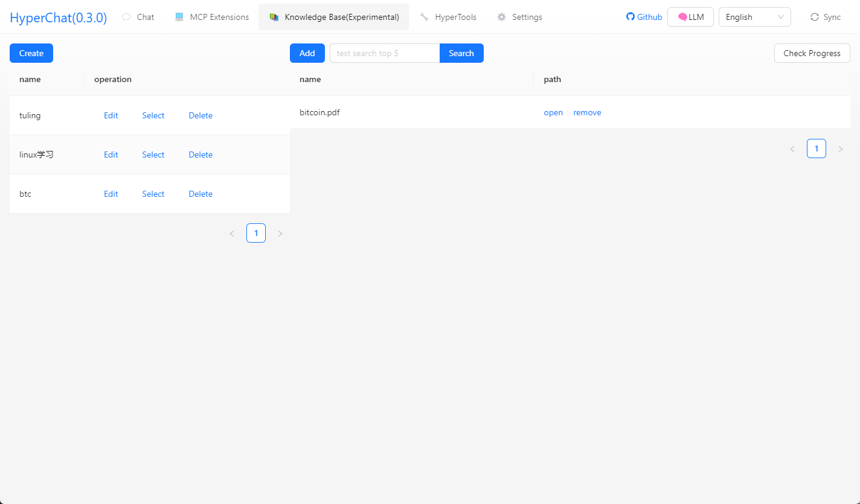Click the linux学习 name cell

(x=47, y=155)
